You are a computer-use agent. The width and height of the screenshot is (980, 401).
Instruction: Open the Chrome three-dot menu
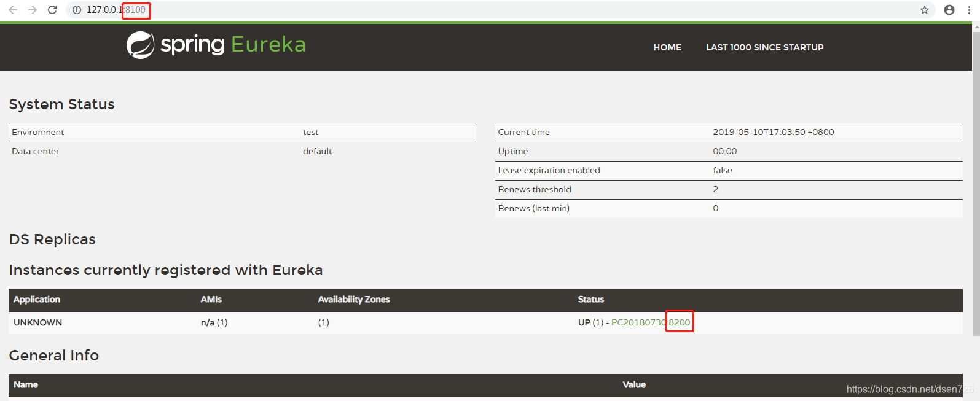point(969,10)
